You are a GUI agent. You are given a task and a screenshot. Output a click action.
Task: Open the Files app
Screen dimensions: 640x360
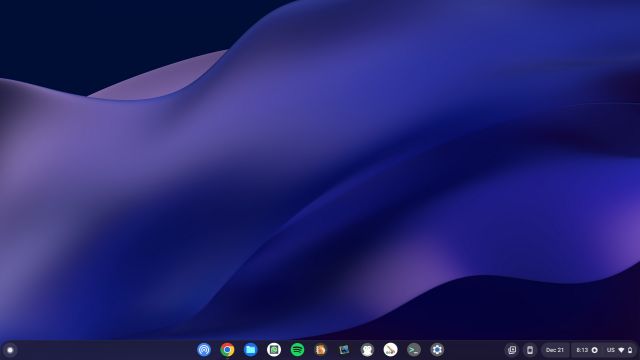(250, 350)
